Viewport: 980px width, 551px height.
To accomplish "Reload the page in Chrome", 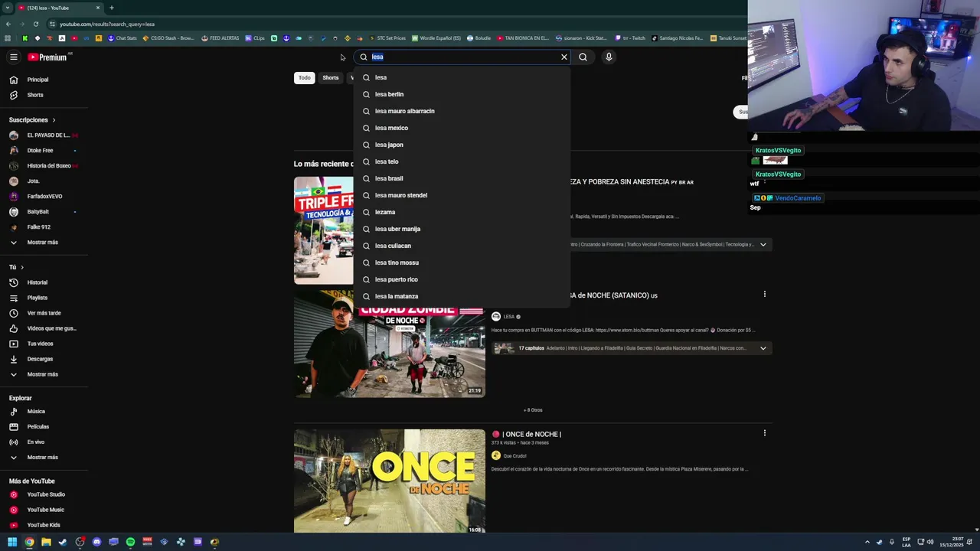I will tap(35, 24).
